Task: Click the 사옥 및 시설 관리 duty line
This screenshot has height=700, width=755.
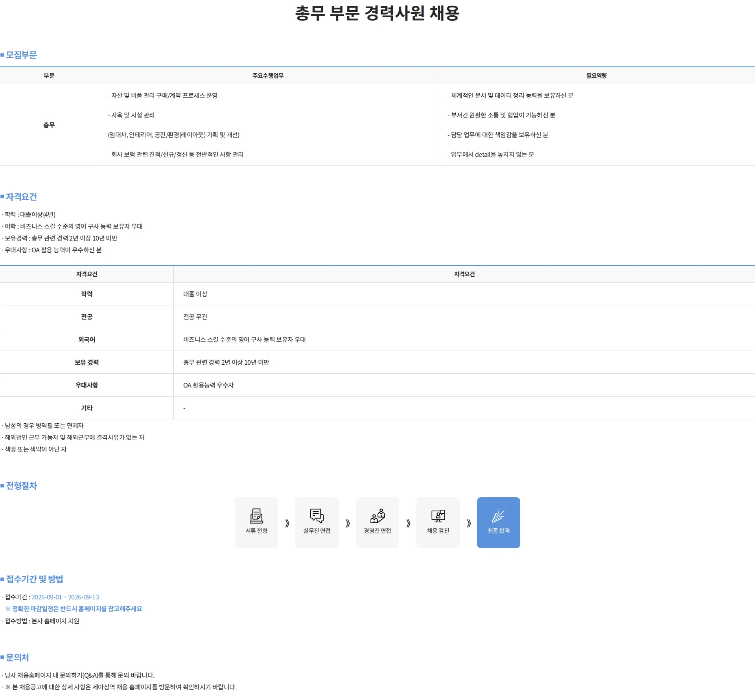Action: coord(131,115)
